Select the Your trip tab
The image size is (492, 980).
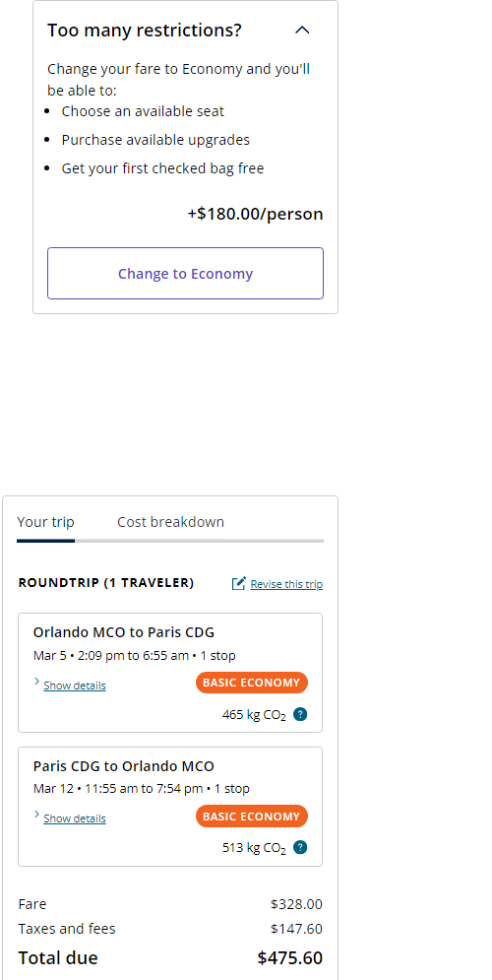tap(45, 522)
